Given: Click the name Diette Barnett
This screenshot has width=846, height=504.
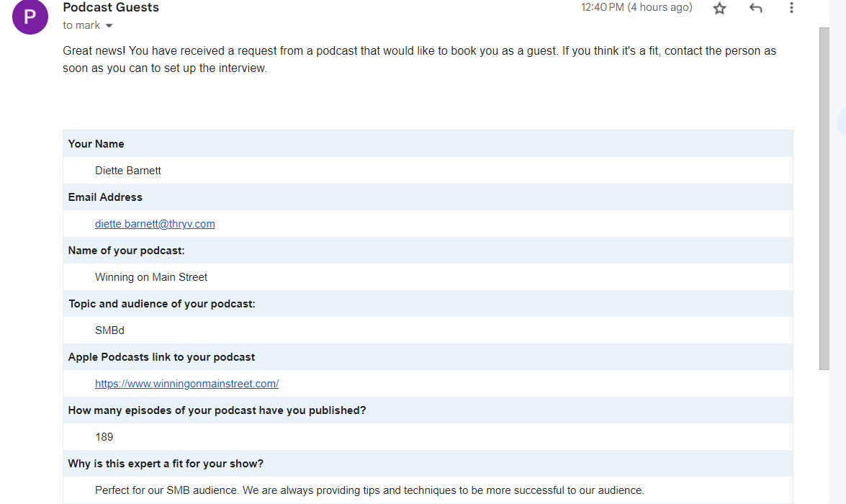Looking at the screenshot, I should [x=128, y=171].
